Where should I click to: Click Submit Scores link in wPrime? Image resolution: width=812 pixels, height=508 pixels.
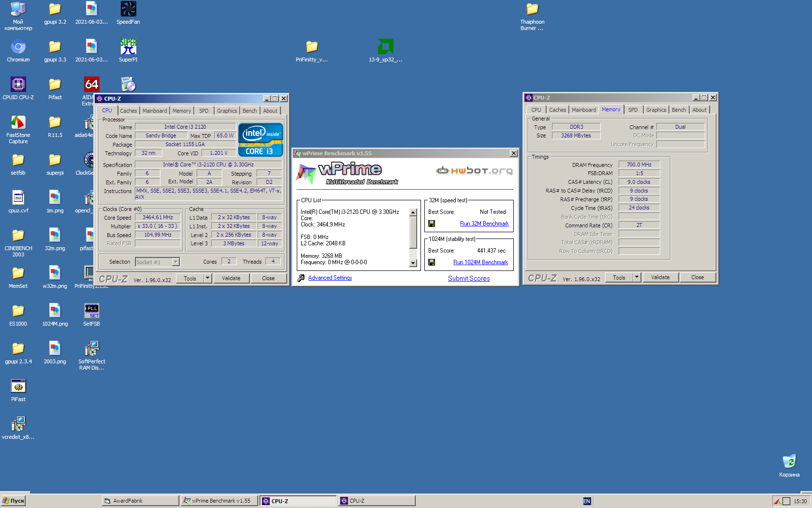coord(469,278)
